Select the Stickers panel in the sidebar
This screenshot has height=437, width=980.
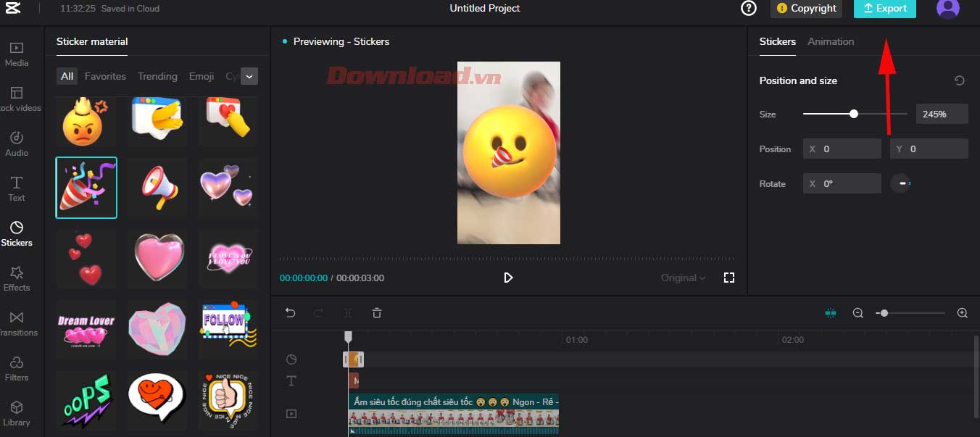pos(17,233)
